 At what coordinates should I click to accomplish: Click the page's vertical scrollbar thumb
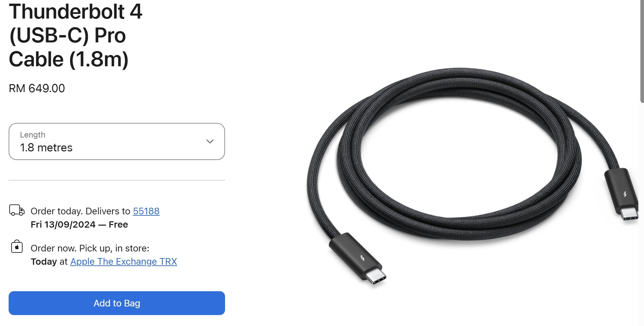coord(642,51)
